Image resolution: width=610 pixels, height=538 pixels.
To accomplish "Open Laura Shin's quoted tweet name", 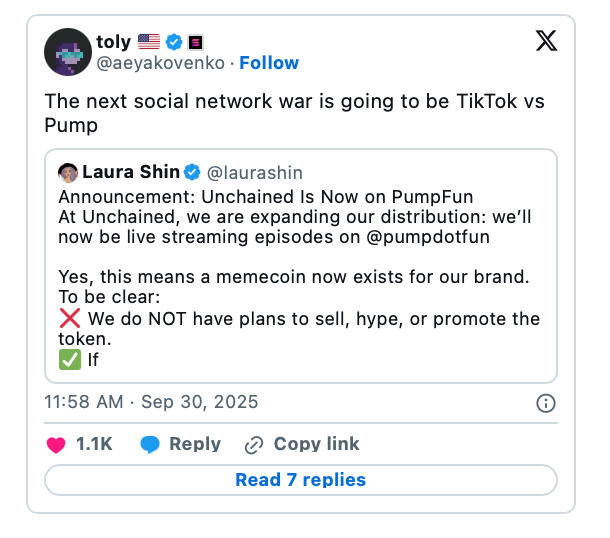I will (131, 173).
